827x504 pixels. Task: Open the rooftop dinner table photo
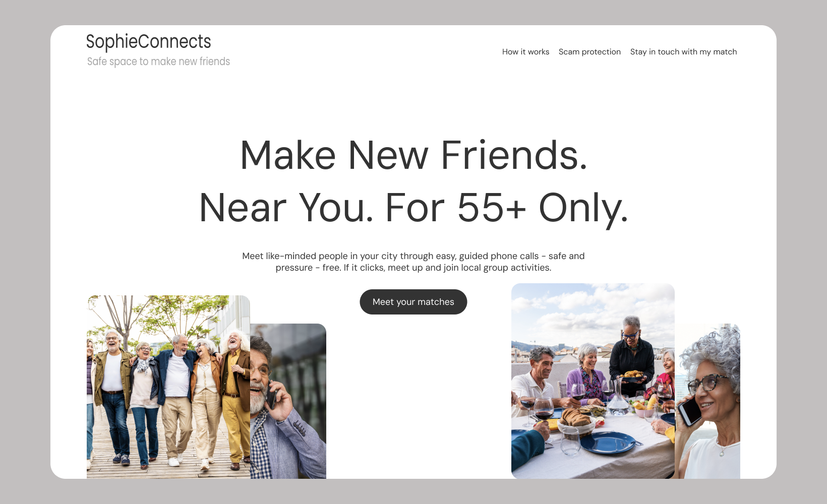[x=593, y=381]
